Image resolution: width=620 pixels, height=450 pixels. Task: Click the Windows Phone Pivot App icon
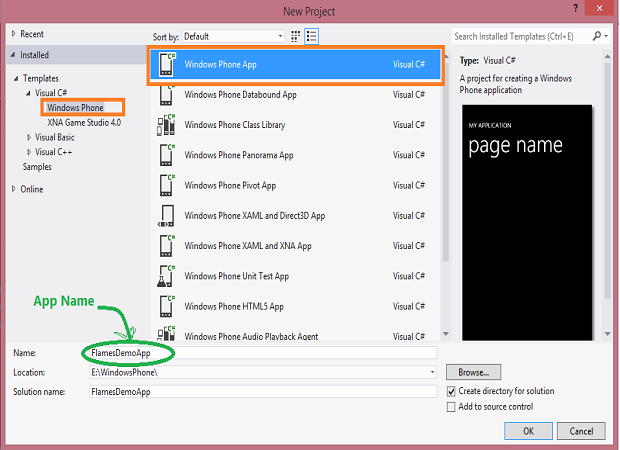tap(166, 185)
